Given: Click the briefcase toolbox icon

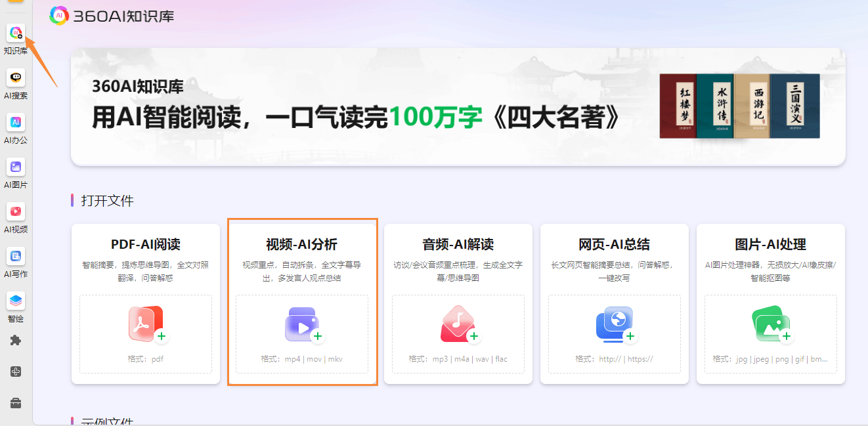Looking at the screenshot, I should [16, 402].
